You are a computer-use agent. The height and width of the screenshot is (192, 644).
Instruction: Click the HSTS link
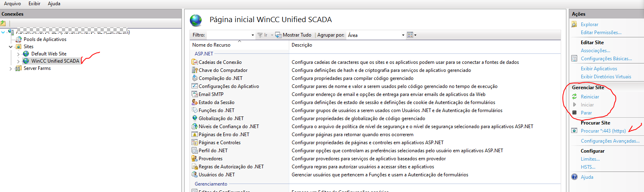tap(588, 167)
